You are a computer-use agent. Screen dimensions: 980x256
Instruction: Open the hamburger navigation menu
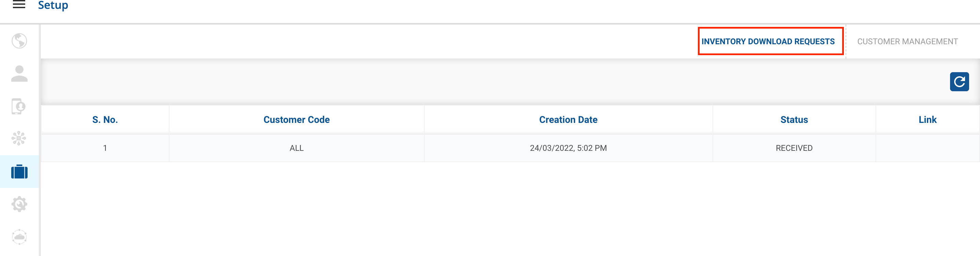click(19, 4)
